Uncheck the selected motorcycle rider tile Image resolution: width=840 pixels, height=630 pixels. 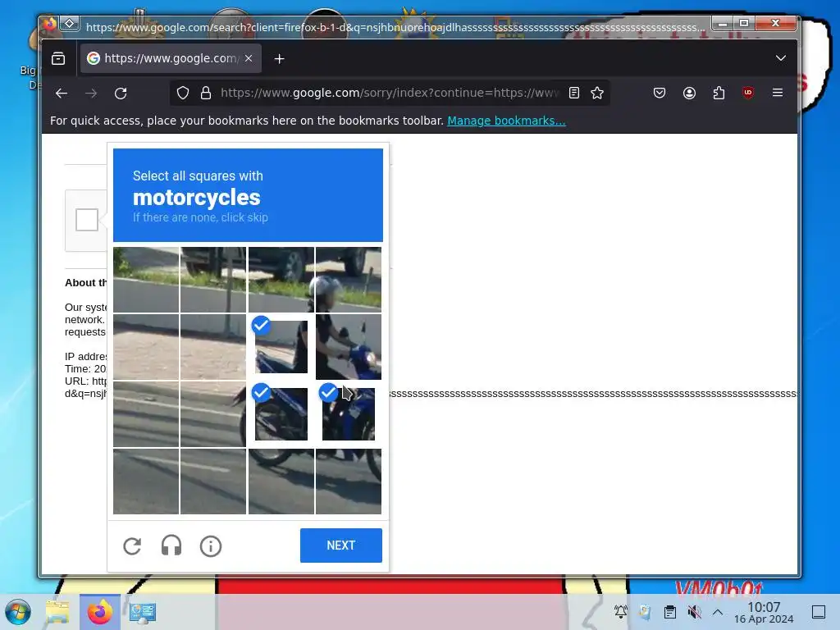click(x=281, y=347)
